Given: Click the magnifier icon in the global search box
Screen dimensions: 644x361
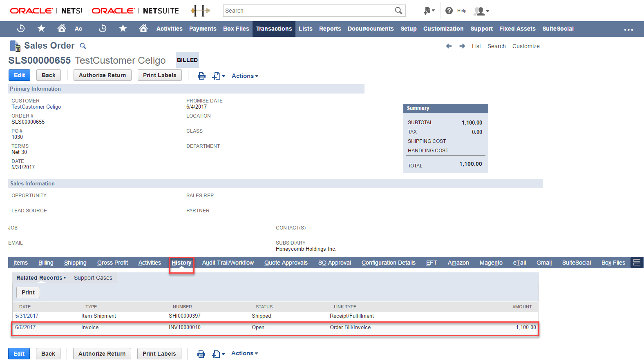Looking at the screenshot, I should (398, 11).
